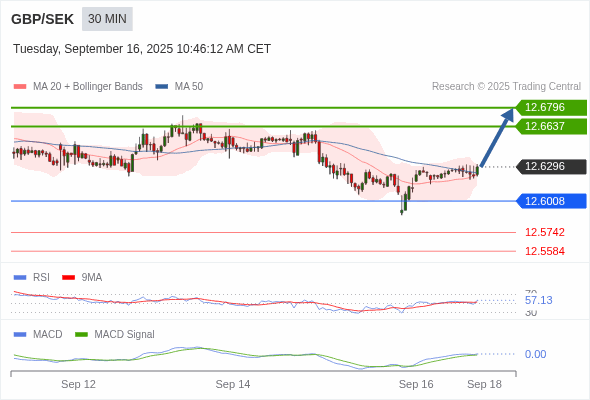Click the Sep 16 date axis label

pos(416,384)
